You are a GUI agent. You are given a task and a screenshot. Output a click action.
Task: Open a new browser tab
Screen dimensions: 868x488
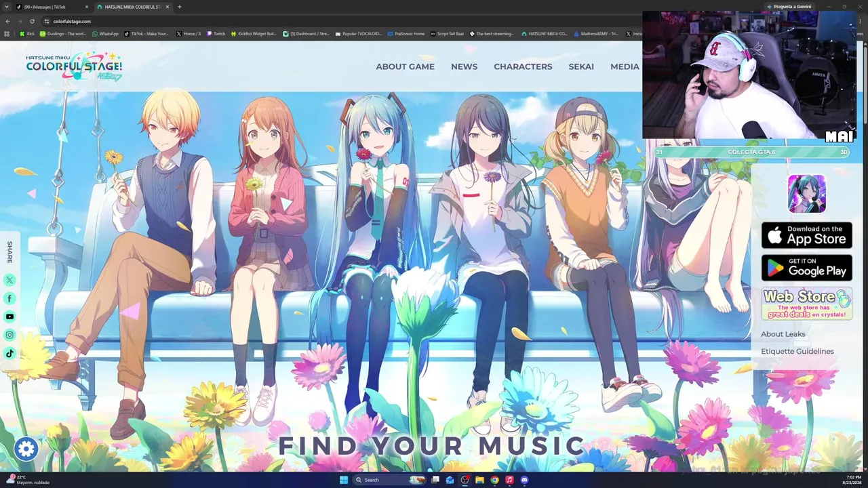[180, 7]
